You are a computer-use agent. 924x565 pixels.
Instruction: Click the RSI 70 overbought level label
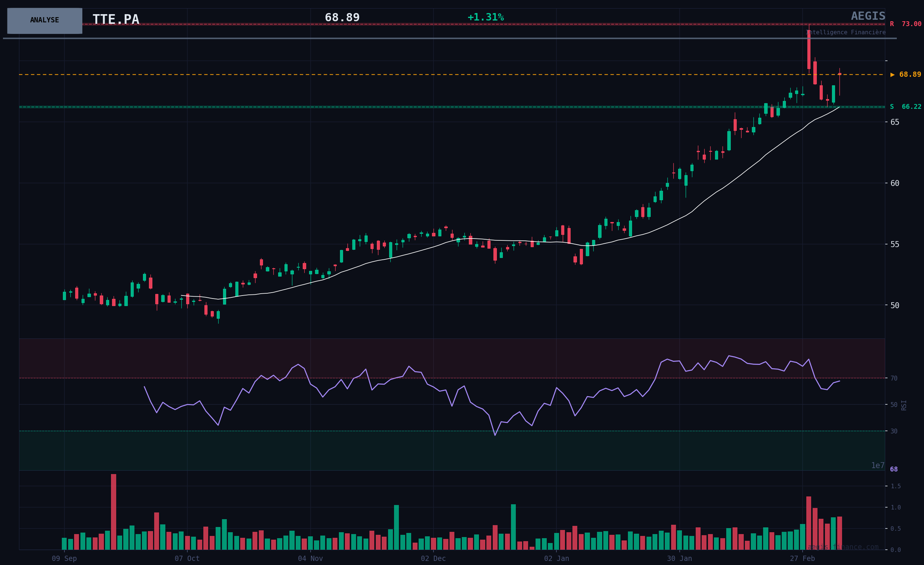tap(894, 378)
